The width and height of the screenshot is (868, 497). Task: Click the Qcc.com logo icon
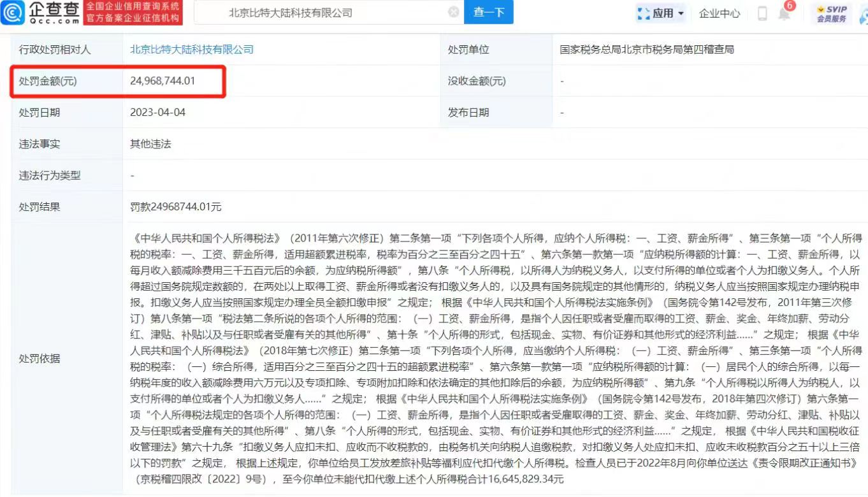tap(13, 12)
